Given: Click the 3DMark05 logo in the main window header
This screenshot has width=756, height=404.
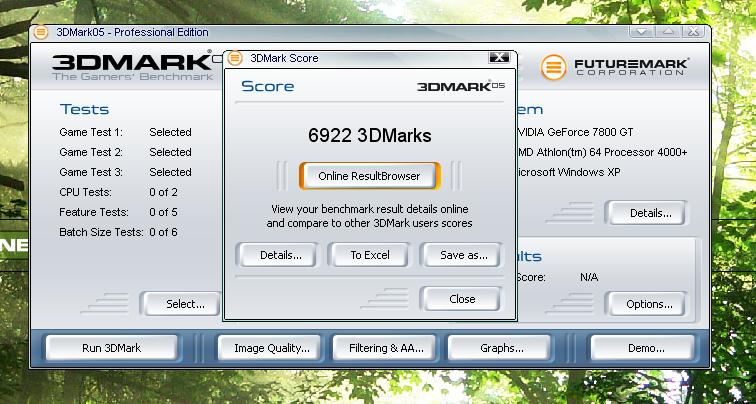Looking at the screenshot, I should [x=137, y=65].
